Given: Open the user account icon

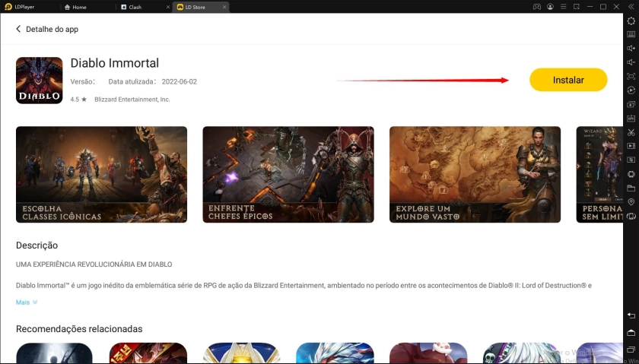Looking at the screenshot, I should click(550, 7).
